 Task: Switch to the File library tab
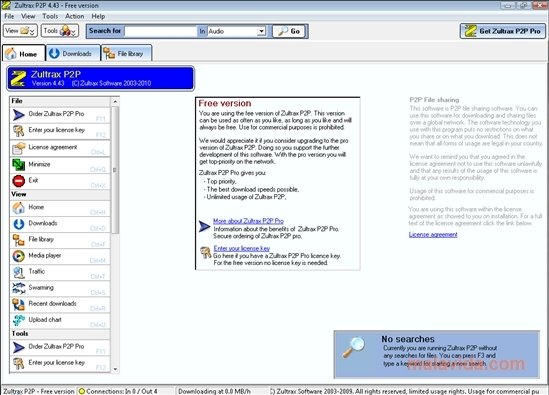tap(126, 53)
